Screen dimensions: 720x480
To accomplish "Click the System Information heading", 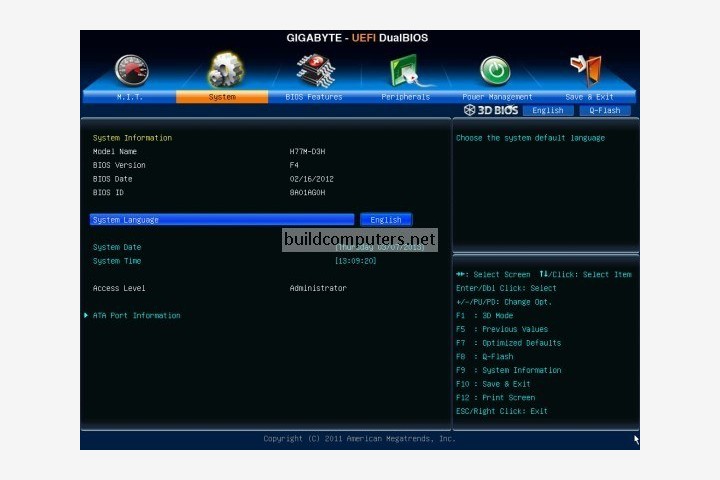I will pos(132,138).
